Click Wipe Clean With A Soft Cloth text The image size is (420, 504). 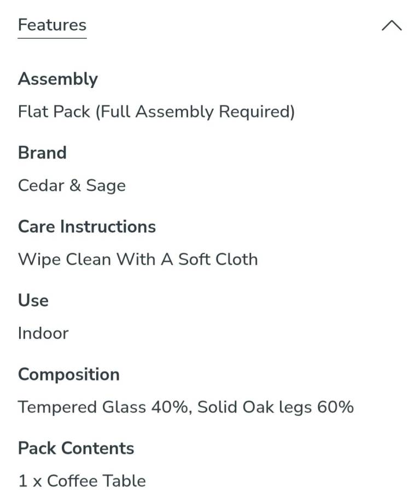[x=138, y=260]
